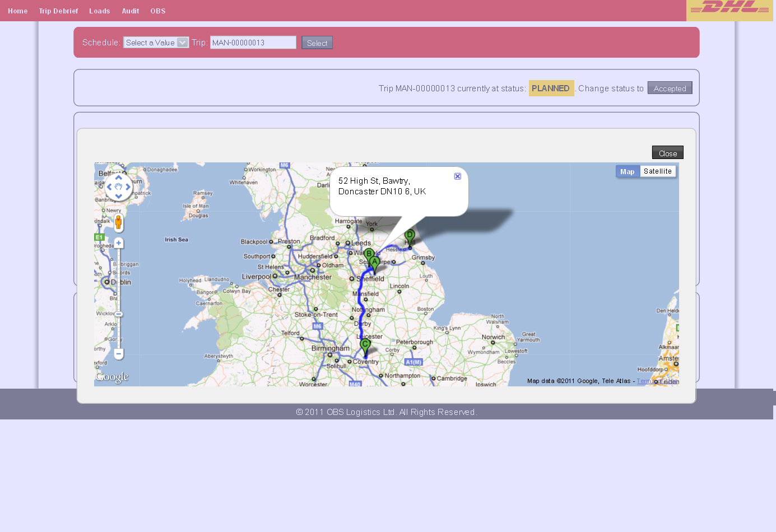776x532 pixels.
Task: Click the zoom slider handle
Action: point(119,314)
